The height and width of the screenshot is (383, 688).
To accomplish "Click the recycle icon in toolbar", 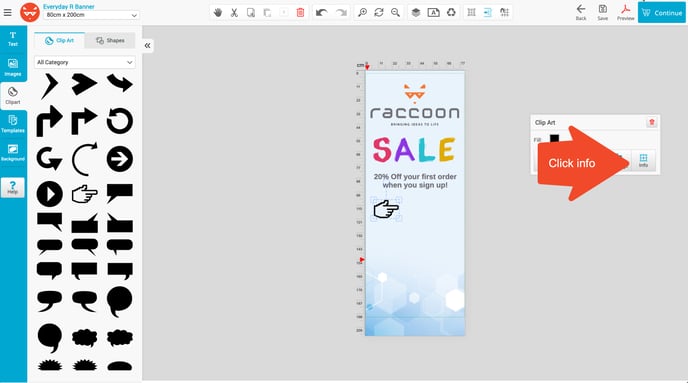I will tap(451, 12).
